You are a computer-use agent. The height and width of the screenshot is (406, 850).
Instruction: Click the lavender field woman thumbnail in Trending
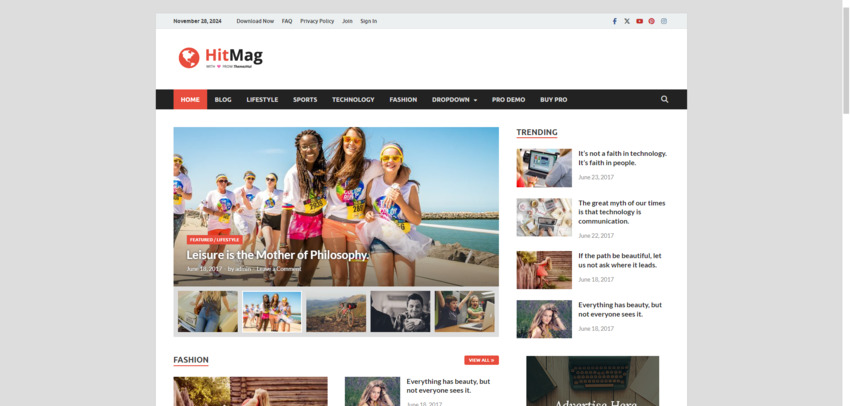(544, 319)
